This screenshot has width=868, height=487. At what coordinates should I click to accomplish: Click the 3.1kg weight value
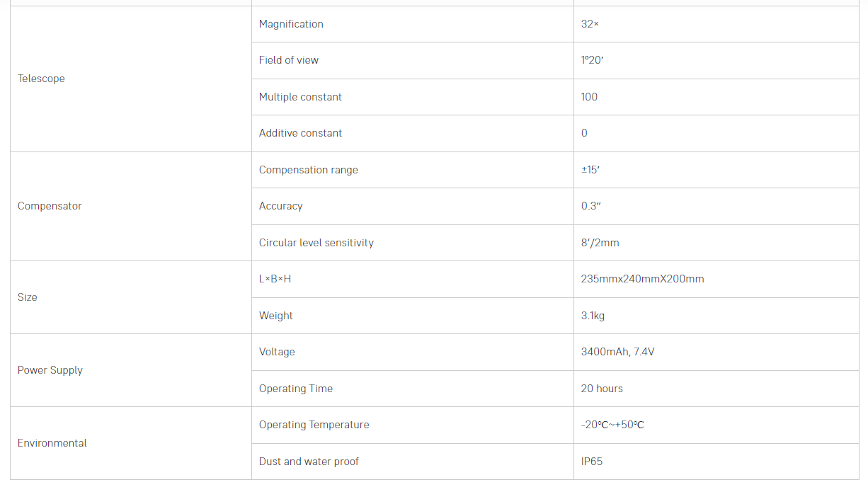593,316
